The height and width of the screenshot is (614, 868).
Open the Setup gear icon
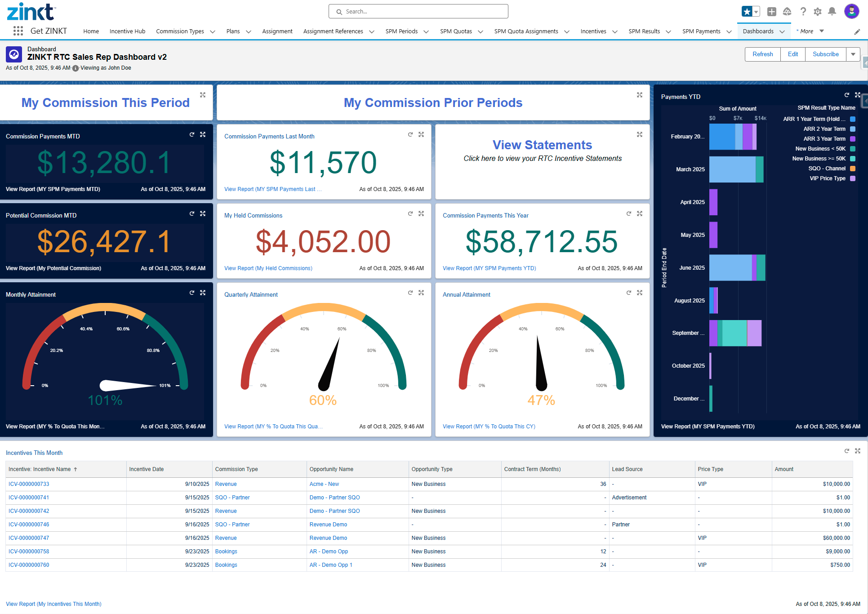click(817, 12)
